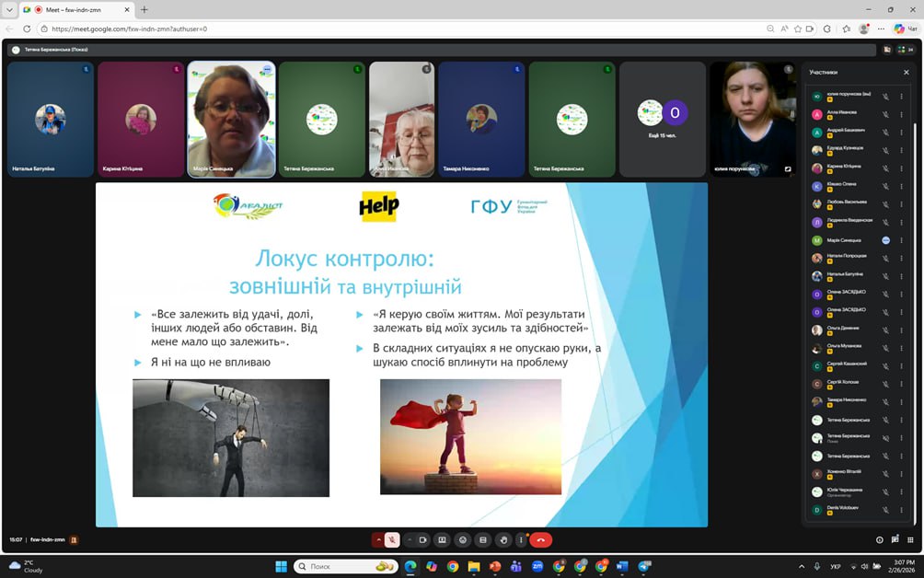Click the 'Ещё 15 чел.' participants tile

[663, 119]
